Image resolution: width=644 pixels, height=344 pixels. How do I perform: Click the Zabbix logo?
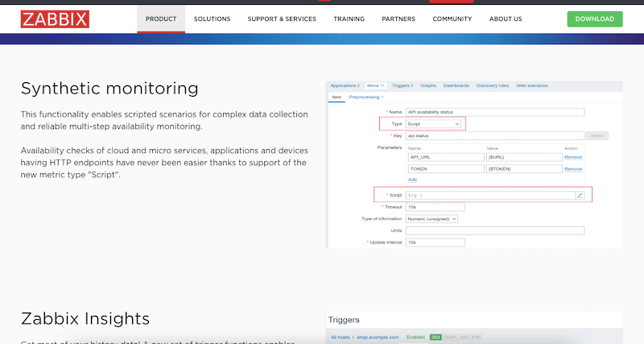(55, 19)
